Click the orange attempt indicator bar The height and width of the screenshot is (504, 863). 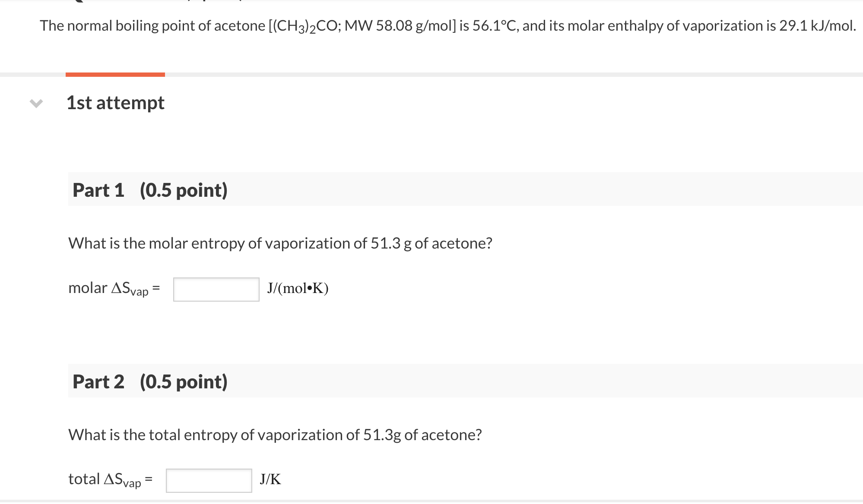point(115,75)
